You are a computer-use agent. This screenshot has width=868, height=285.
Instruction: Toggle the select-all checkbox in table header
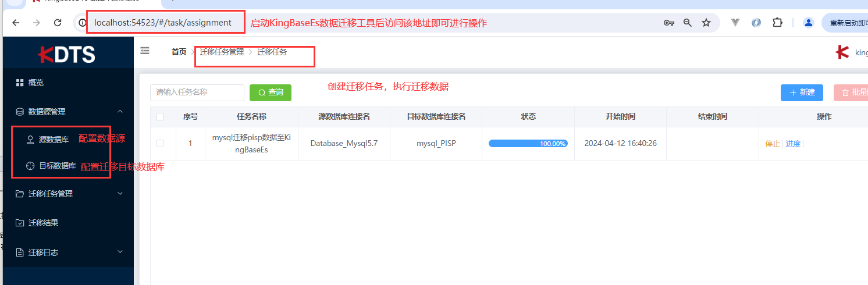pos(160,116)
